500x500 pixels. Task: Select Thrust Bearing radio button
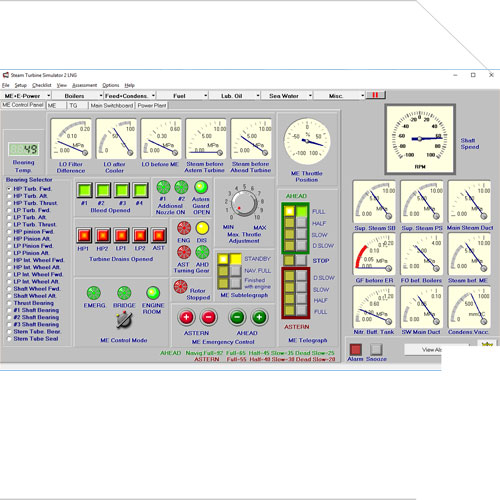9,303
